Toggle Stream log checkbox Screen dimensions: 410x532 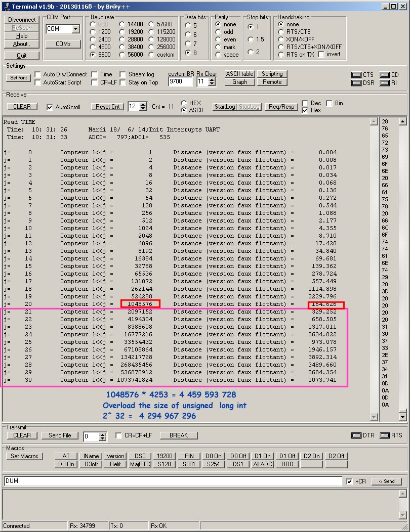122,74
